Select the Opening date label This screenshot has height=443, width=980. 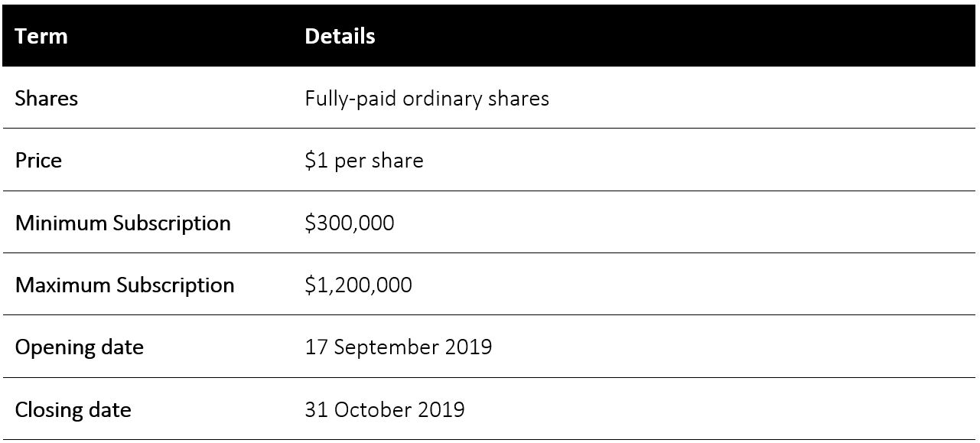[80, 347]
